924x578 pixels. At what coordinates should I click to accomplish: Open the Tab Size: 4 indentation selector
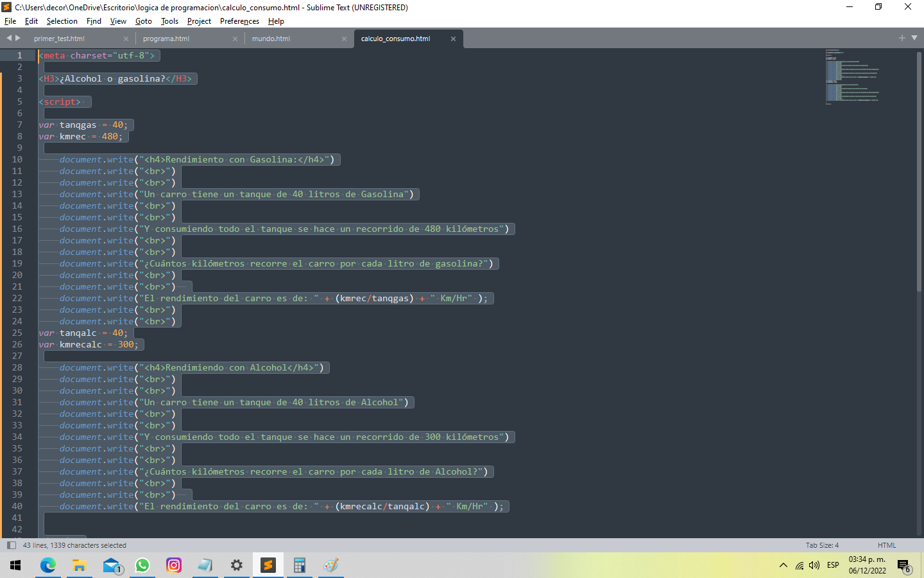pos(822,545)
